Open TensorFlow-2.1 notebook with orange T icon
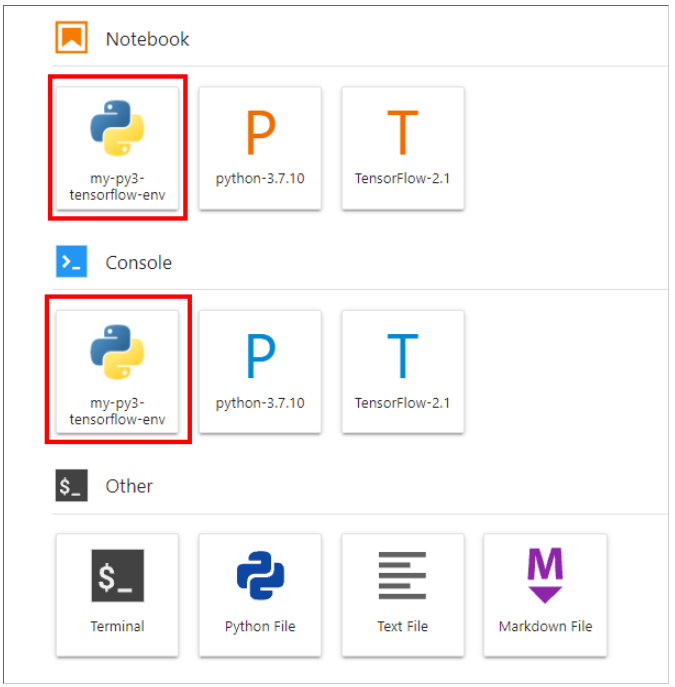The height and width of the screenshot is (687, 675). (x=402, y=131)
